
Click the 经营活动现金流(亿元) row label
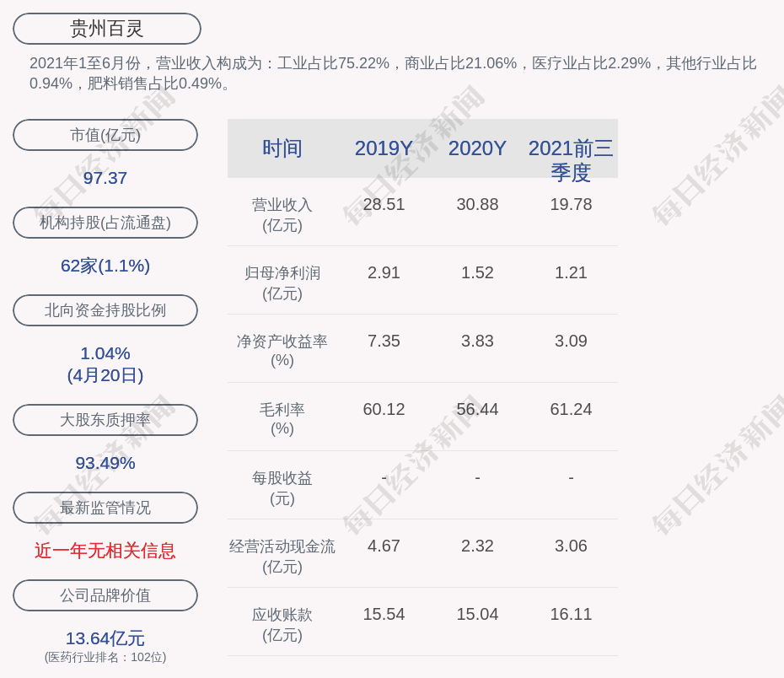(x=282, y=556)
